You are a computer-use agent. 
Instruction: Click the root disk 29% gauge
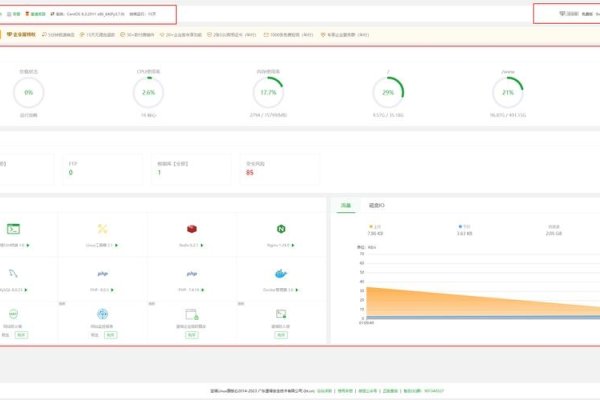coord(388,92)
